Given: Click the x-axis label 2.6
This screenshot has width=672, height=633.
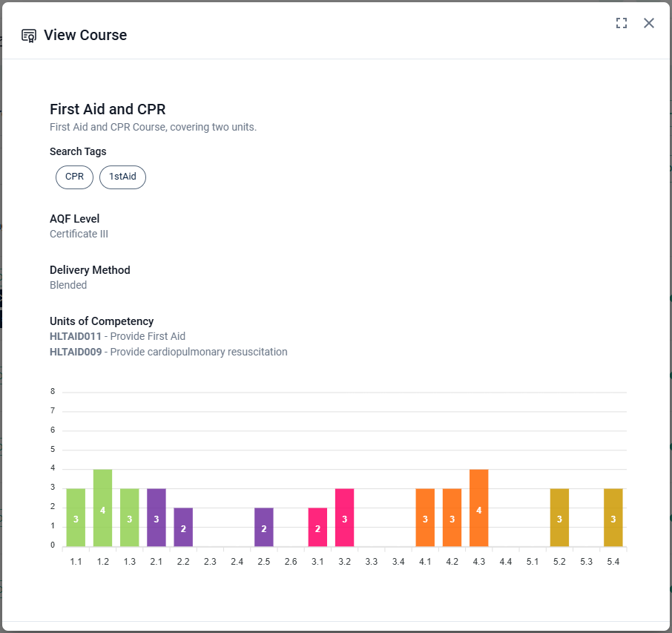Looking at the screenshot, I should (291, 562).
